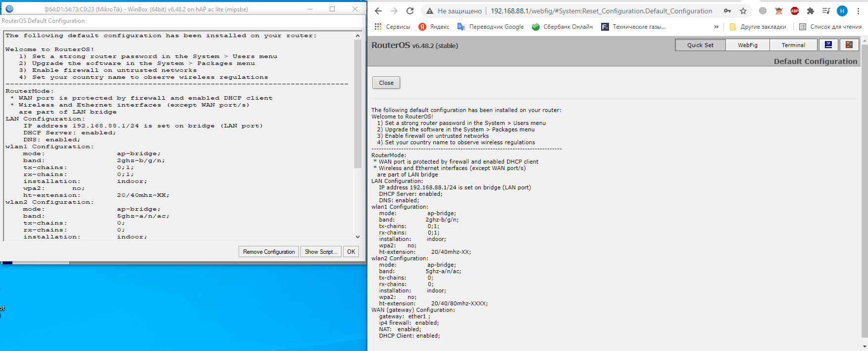Click 'ht-extension: 20/40/80mhz-XXXX;' line in WebFig
This screenshot has width=868, height=351.
(x=433, y=303)
